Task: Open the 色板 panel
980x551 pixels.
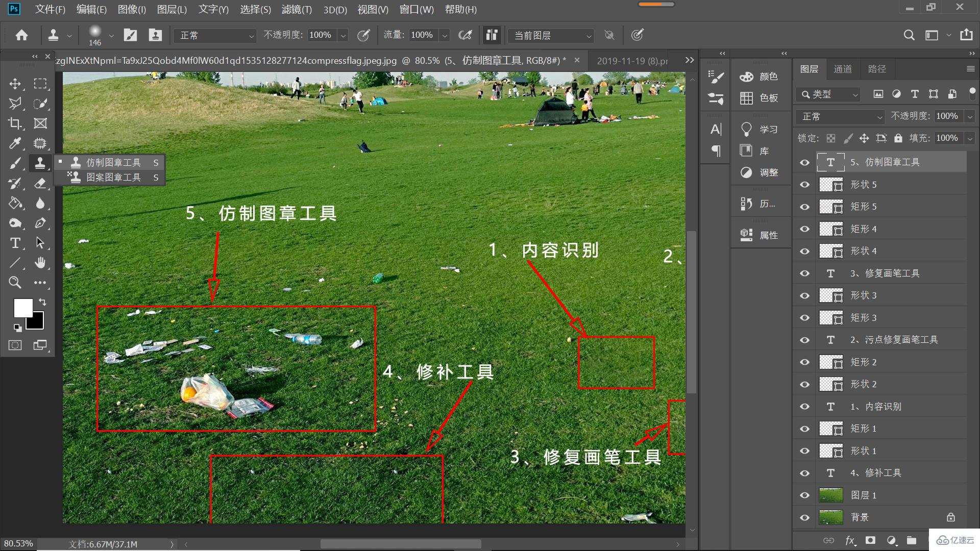Action: 759,98
